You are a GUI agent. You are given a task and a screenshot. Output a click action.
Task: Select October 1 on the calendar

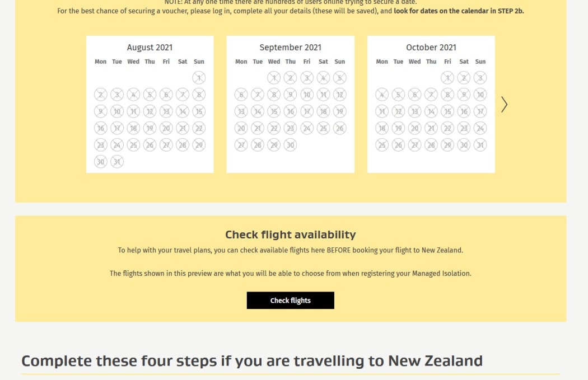pos(447,78)
